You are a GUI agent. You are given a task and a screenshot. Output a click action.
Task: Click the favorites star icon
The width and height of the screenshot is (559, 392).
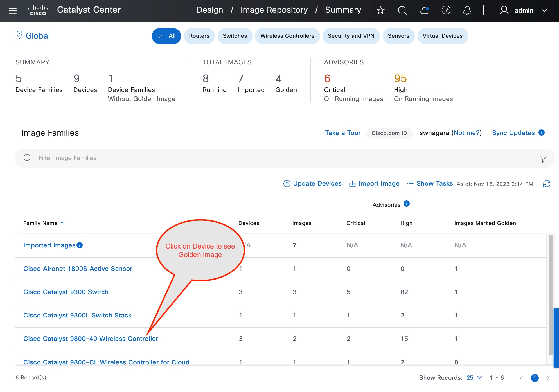(x=380, y=10)
